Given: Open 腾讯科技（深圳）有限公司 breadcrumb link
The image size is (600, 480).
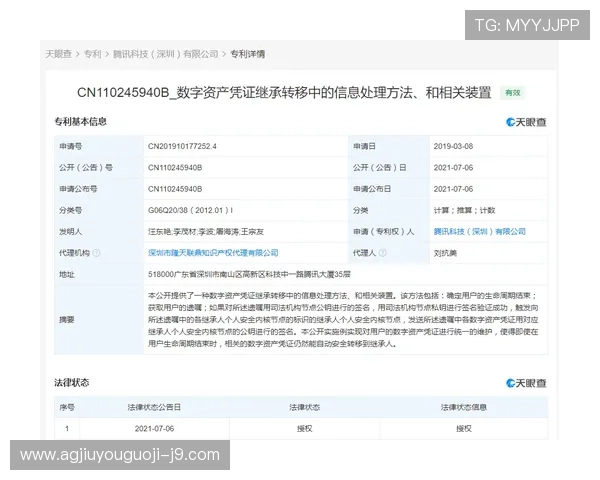Looking at the screenshot, I should (165, 54).
